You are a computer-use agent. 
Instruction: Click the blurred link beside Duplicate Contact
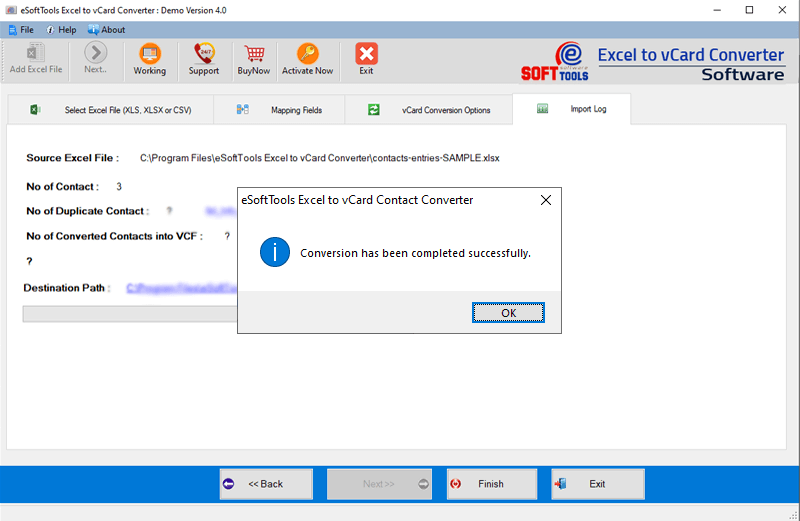pyautogui.click(x=221, y=211)
